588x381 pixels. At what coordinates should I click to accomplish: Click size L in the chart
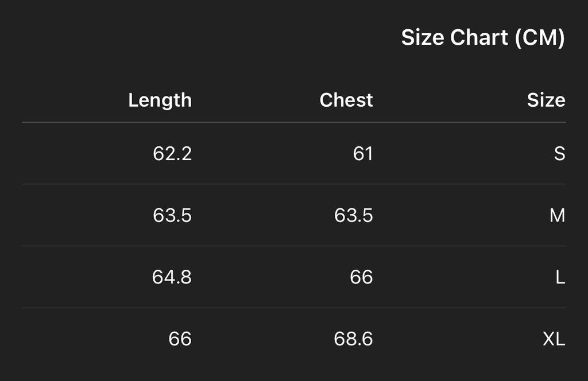click(560, 278)
